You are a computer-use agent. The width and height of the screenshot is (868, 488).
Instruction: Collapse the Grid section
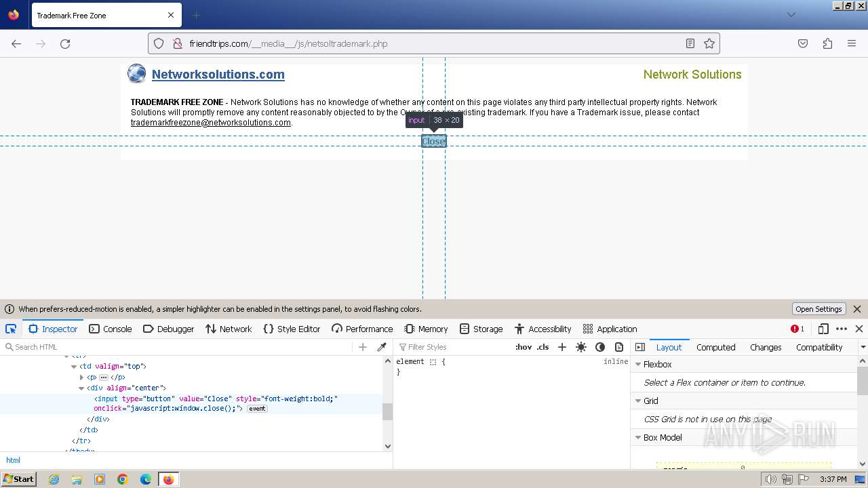[x=638, y=401]
